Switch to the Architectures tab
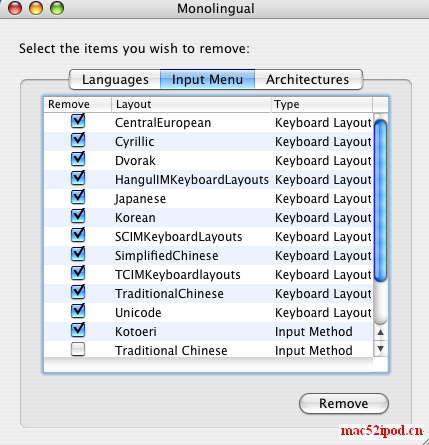This screenshot has width=429, height=445. pos(308,79)
